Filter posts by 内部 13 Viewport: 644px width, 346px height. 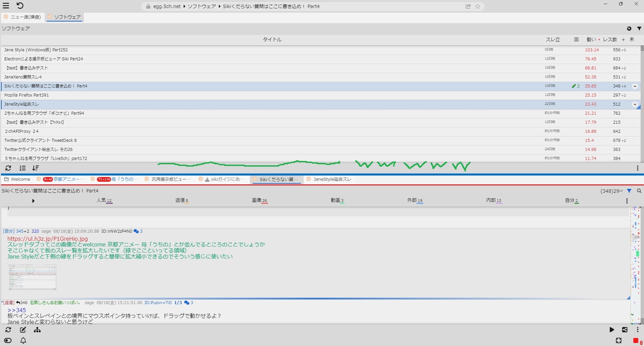pyautogui.click(x=494, y=200)
